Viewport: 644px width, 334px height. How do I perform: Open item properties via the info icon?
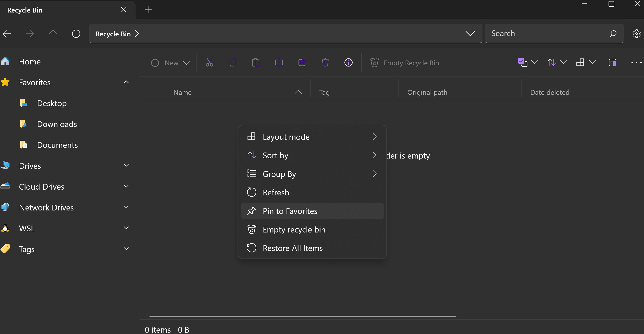point(349,63)
